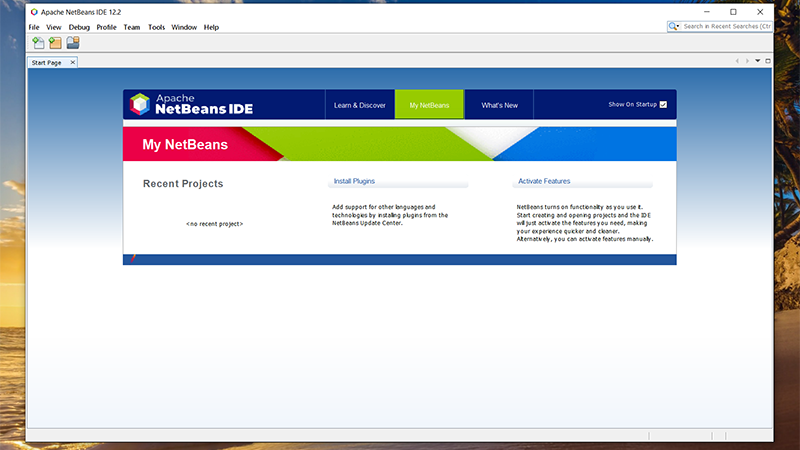Click the '<no recent project>' text
800x450 pixels.
tap(214, 224)
